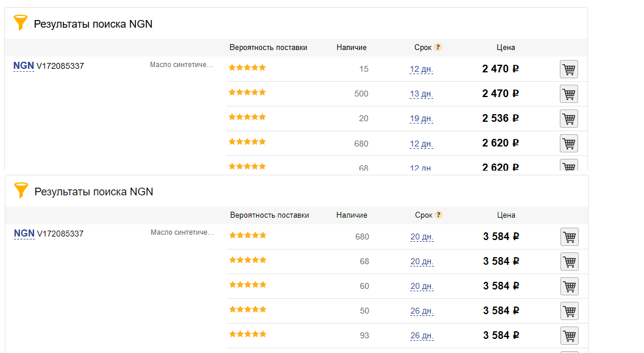Click the 20 дн. term for the 3 584 ₽ offer with 68 in stock
The height and width of the screenshot is (353, 644).
pos(422,261)
